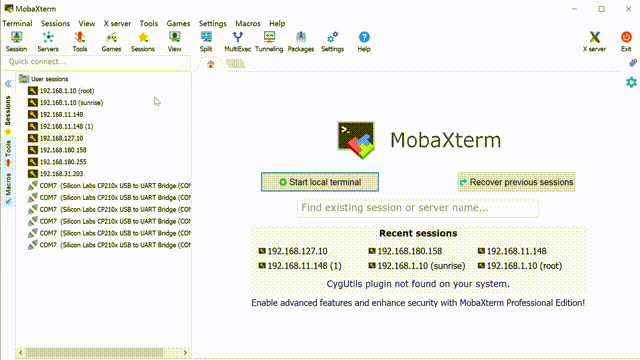Open the Help menu in the menu bar

(x=277, y=23)
